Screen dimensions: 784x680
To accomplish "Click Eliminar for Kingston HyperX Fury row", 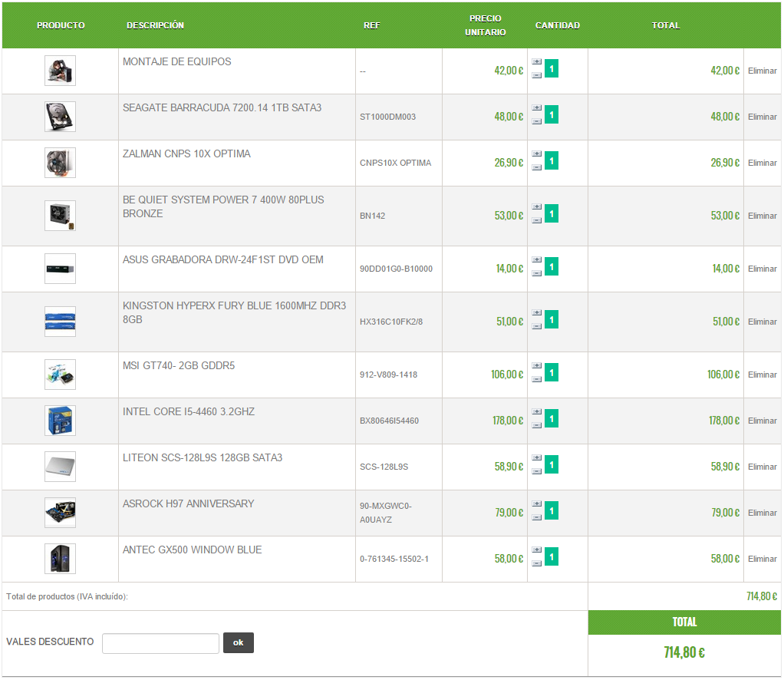I will tap(762, 322).
